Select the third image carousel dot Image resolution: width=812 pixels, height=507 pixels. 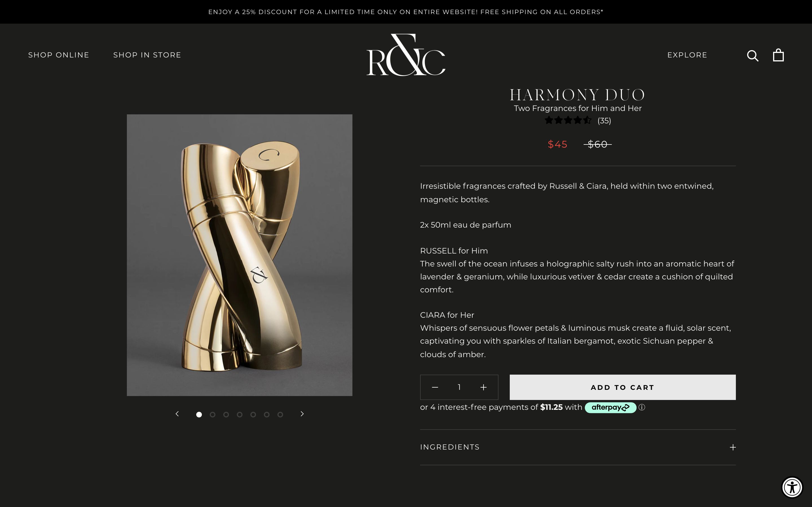(226, 414)
